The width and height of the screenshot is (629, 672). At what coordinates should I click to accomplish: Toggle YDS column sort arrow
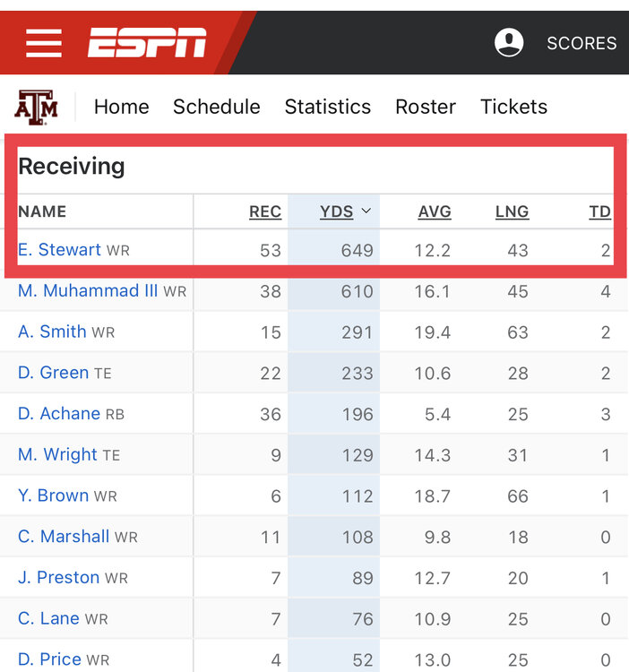366,211
